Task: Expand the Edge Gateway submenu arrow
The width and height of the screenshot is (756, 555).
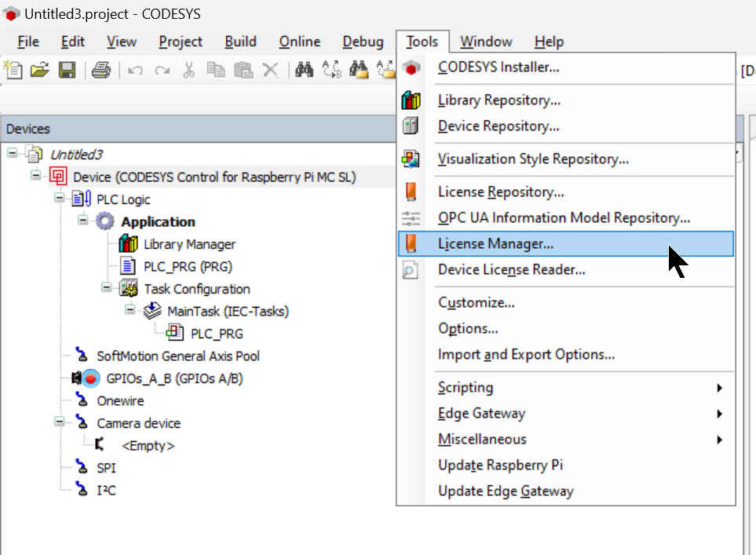Action: 719,414
